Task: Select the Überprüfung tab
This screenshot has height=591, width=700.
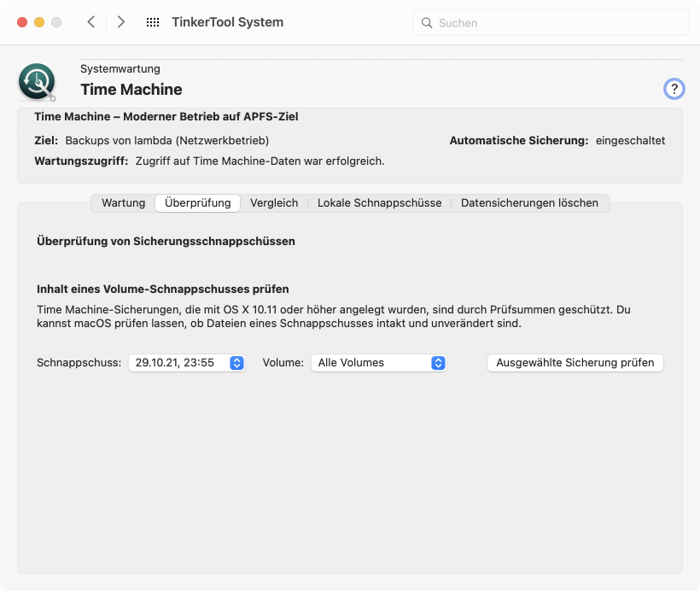Action: (198, 202)
